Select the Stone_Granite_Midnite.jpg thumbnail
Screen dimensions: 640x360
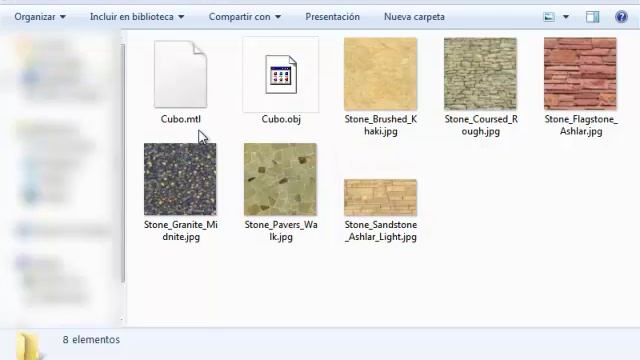coord(180,179)
